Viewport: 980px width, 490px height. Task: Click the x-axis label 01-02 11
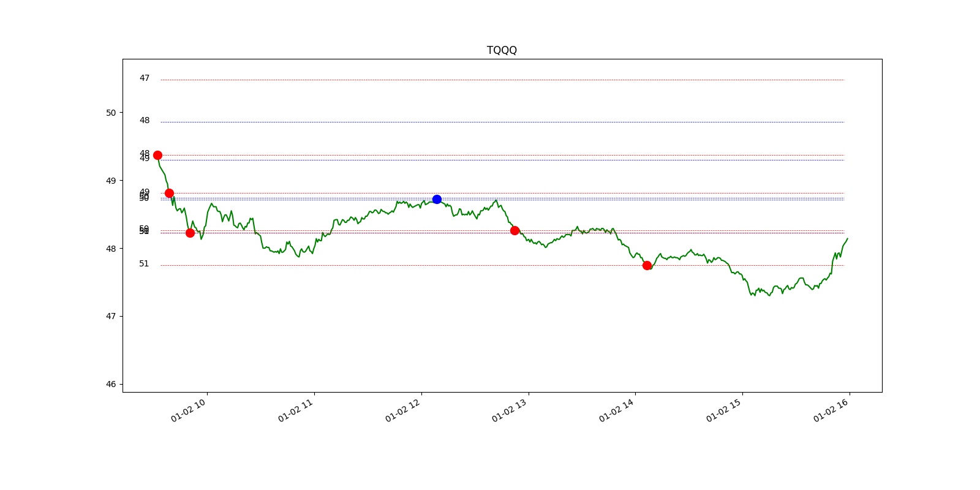[295, 410]
